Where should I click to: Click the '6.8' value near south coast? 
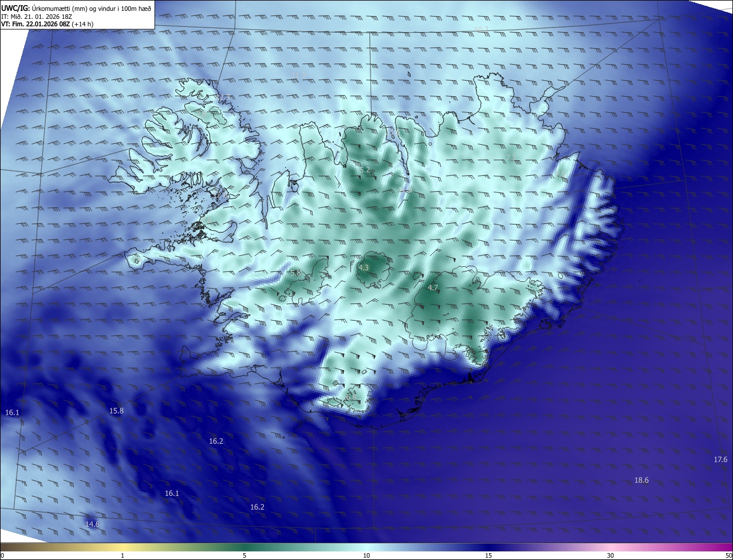[351, 396]
